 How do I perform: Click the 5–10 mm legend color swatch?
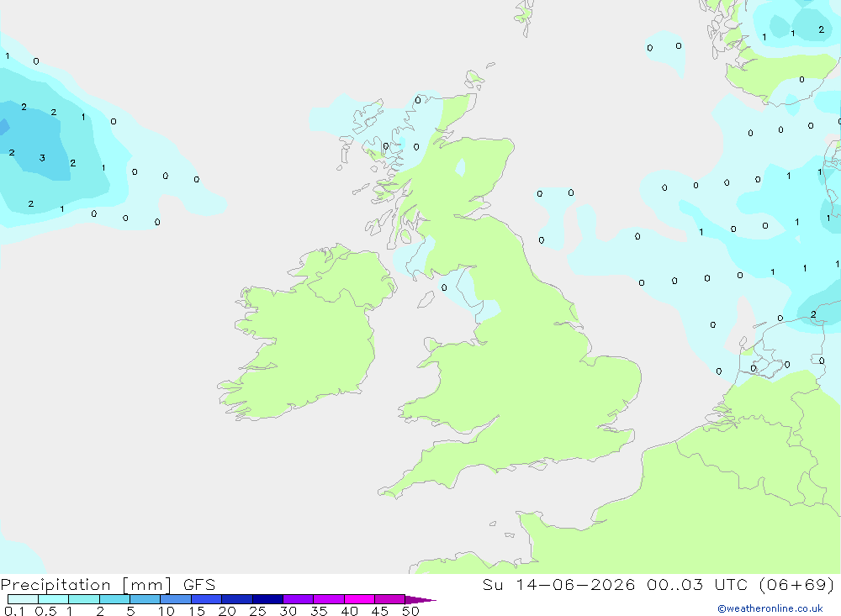(x=145, y=599)
